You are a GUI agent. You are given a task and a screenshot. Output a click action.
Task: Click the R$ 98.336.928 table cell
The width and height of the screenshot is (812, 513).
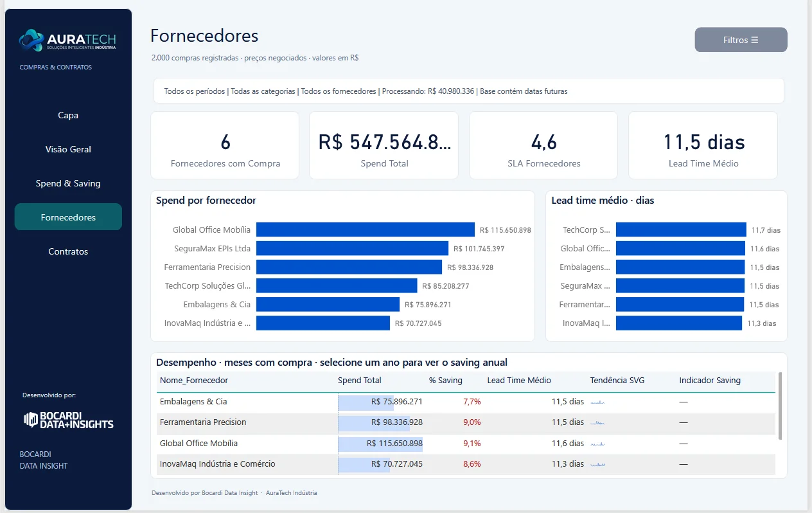click(397, 422)
